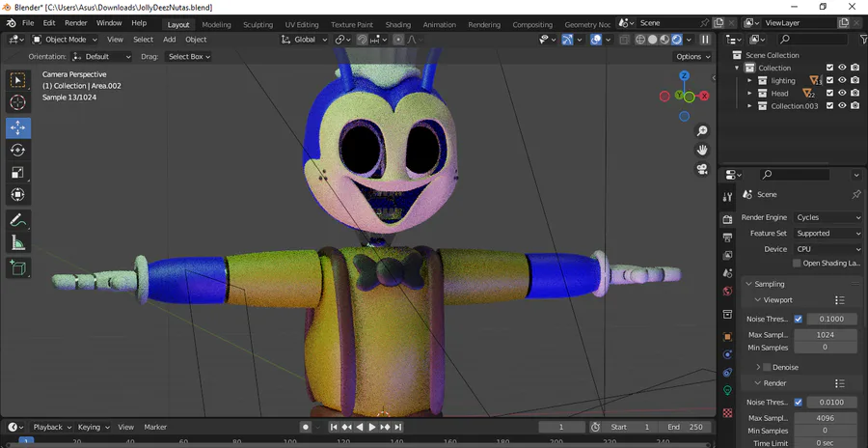Open the Physics properties tab

728,354
